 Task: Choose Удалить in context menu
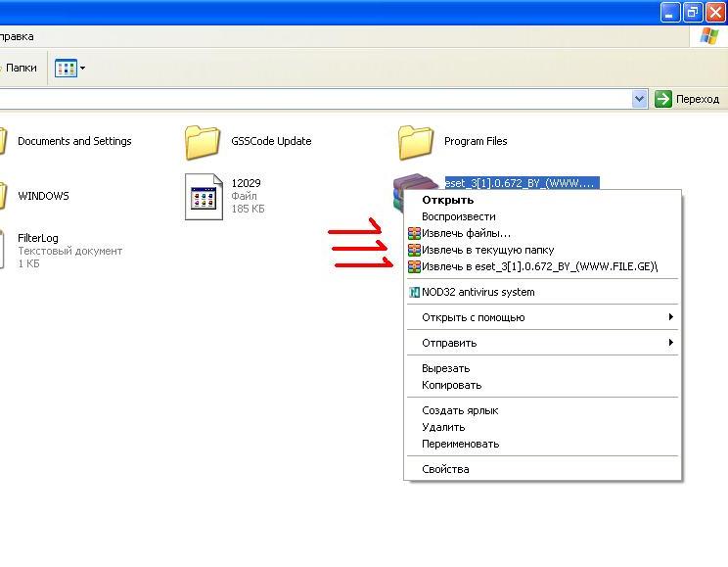pyautogui.click(x=542, y=427)
